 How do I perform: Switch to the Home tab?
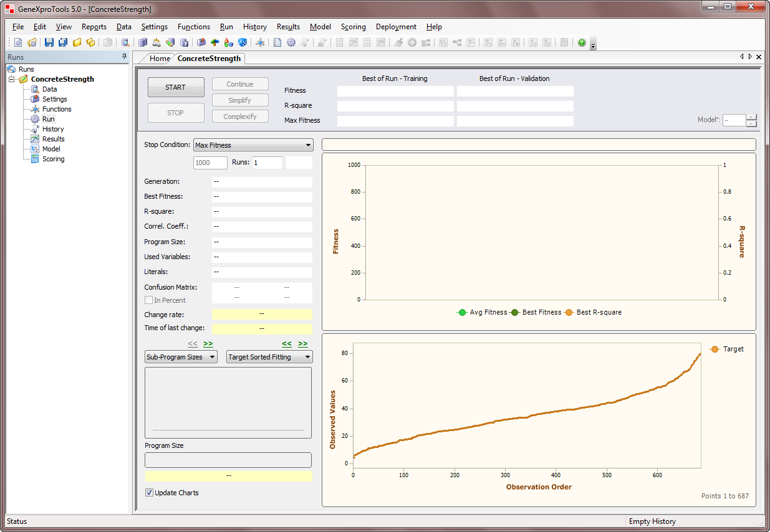click(160, 59)
